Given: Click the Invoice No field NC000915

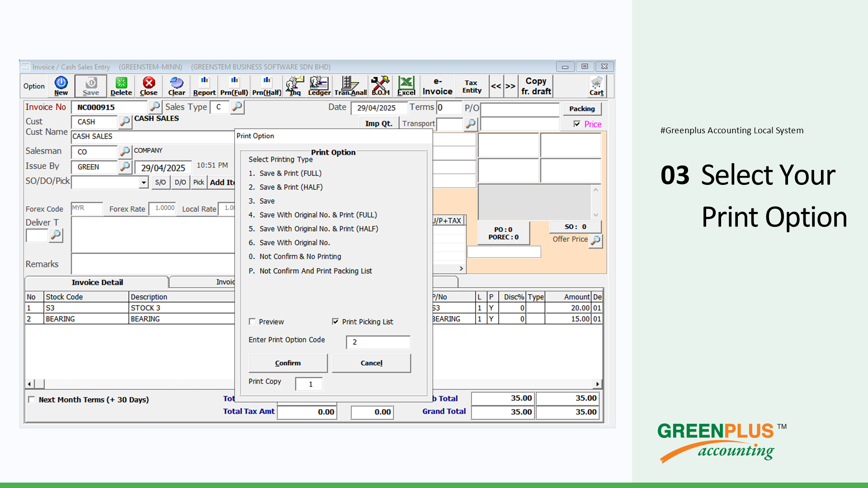Looking at the screenshot, I should (110, 107).
